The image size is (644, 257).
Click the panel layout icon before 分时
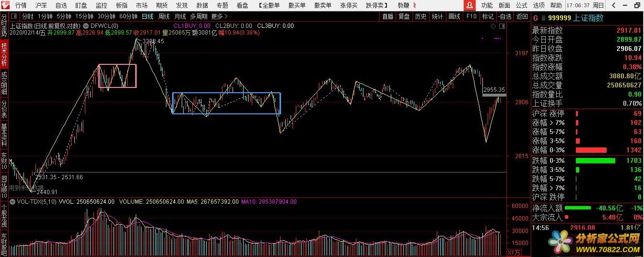(14, 16)
